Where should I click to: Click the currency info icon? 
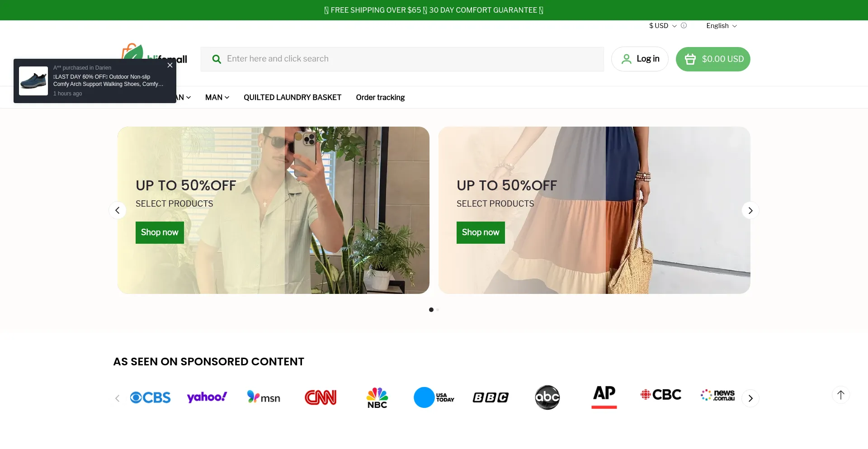coord(684,26)
